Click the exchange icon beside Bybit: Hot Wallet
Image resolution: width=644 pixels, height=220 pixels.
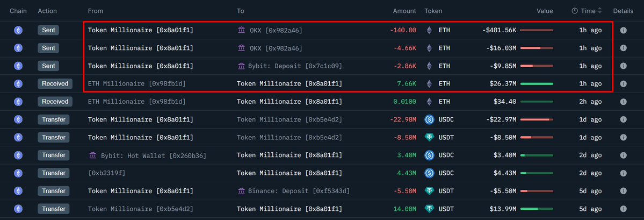(93, 155)
